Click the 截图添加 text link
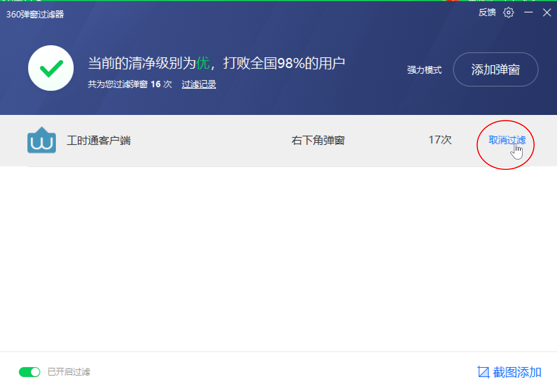The image size is (557, 392). pyautogui.click(x=517, y=372)
